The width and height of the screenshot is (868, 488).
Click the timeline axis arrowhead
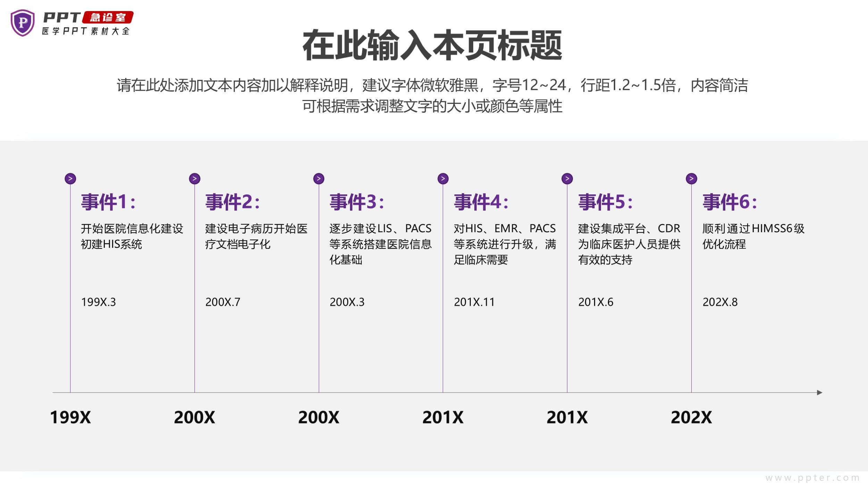(820, 393)
